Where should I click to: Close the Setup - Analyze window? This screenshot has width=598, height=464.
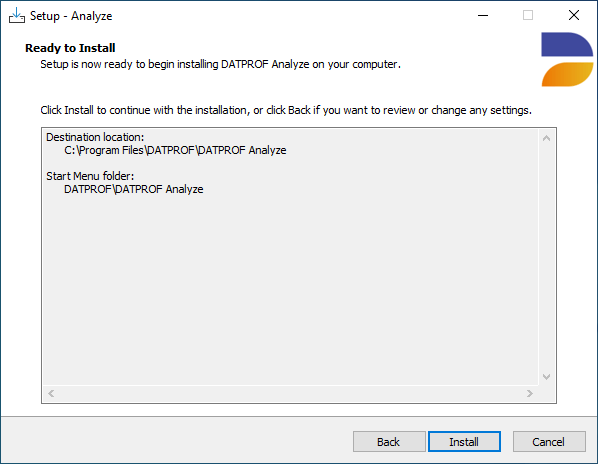574,16
